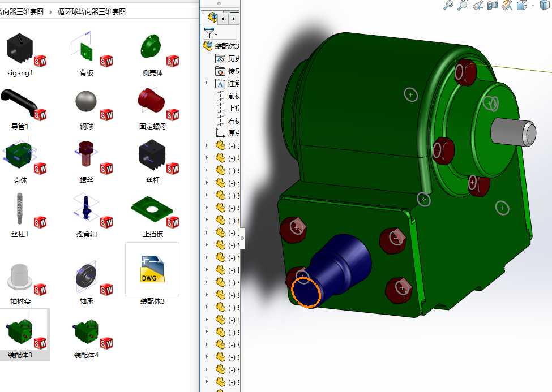Image resolution: width=552 pixels, height=392 pixels.
Task: Click the assembly tab icon in feature manager
Action: click(x=213, y=18)
